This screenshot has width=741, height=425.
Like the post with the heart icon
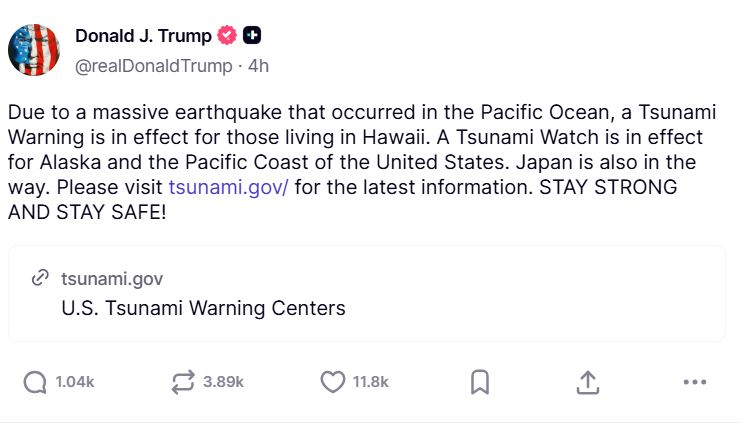pyautogui.click(x=332, y=382)
